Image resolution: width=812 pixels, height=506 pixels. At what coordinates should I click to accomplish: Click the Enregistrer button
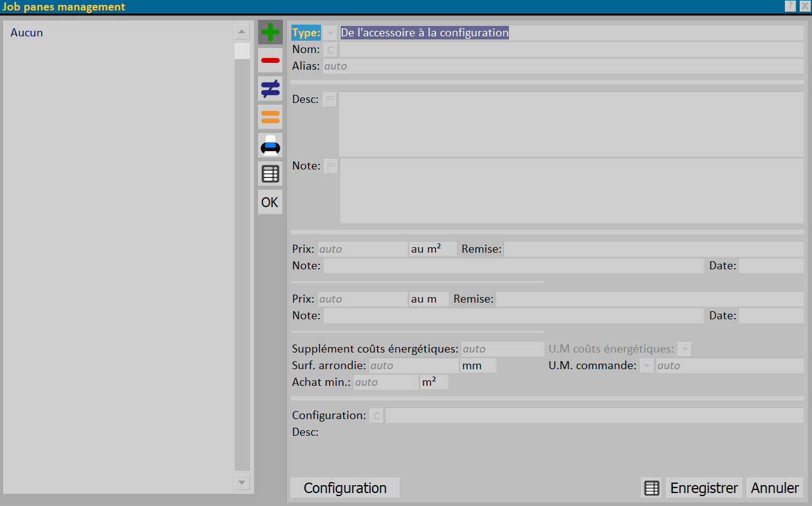[x=704, y=488]
